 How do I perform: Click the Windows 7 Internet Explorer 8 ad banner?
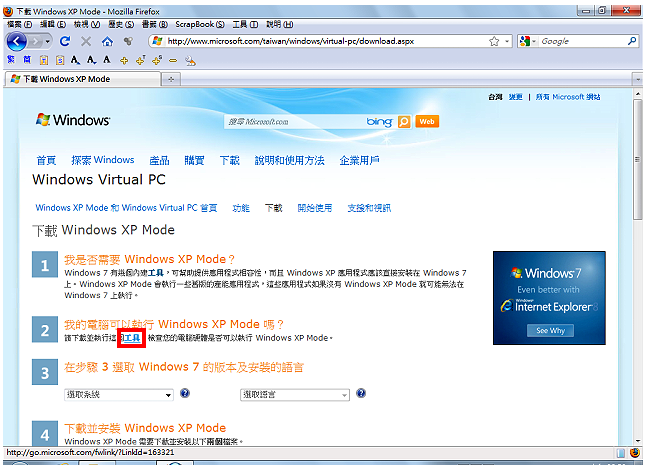click(549, 298)
